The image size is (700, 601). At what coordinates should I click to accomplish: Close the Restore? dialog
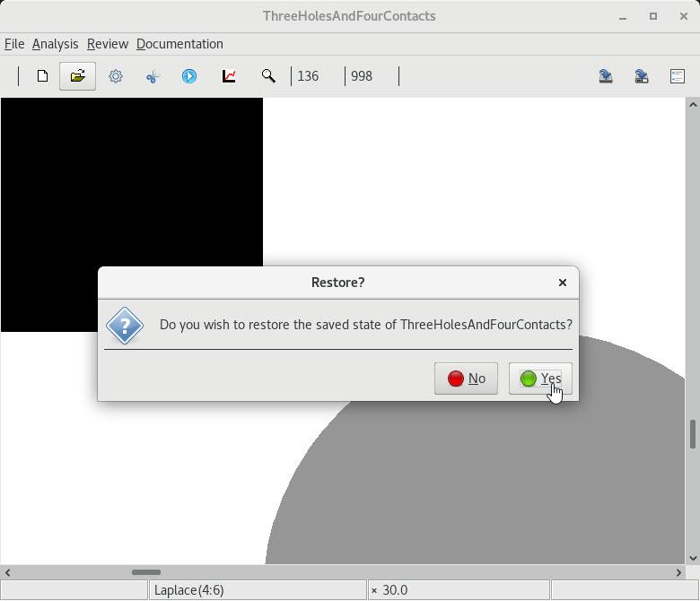563,283
